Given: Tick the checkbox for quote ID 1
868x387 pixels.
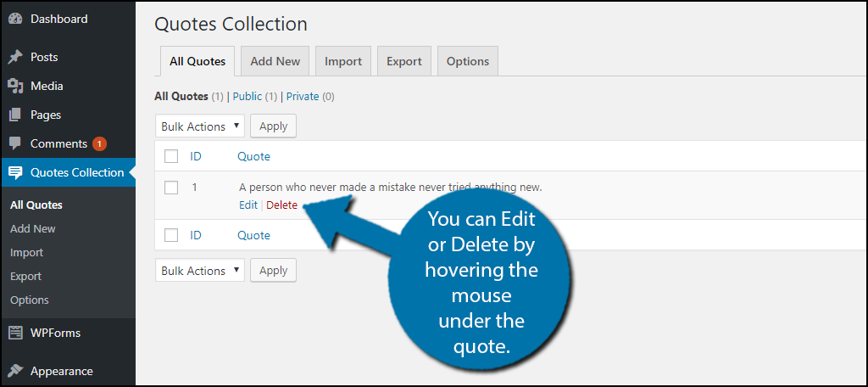Looking at the screenshot, I should pyautogui.click(x=171, y=188).
